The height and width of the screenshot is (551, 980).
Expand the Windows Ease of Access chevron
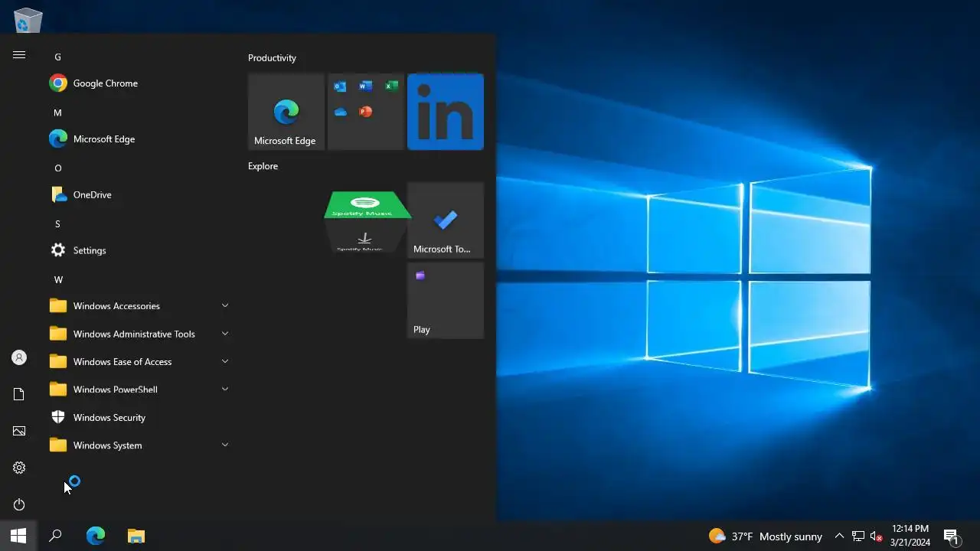tap(225, 361)
